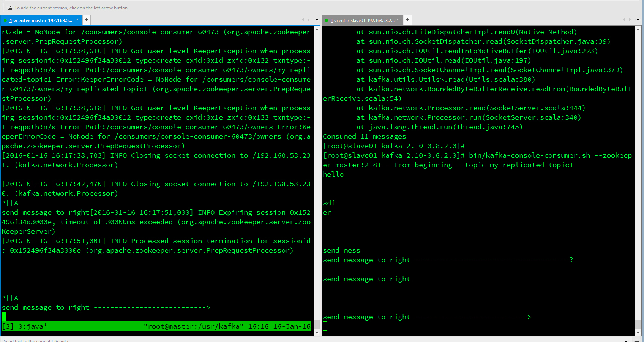The image size is (644, 342).
Task: Click up arrow of left terminal scrollbar
Action: (x=317, y=30)
